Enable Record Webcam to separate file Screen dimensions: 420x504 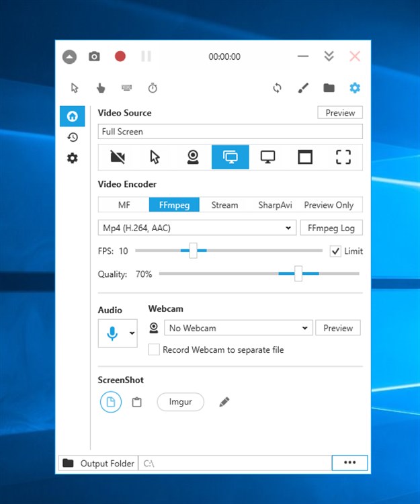pyautogui.click(x=154, y=349)
